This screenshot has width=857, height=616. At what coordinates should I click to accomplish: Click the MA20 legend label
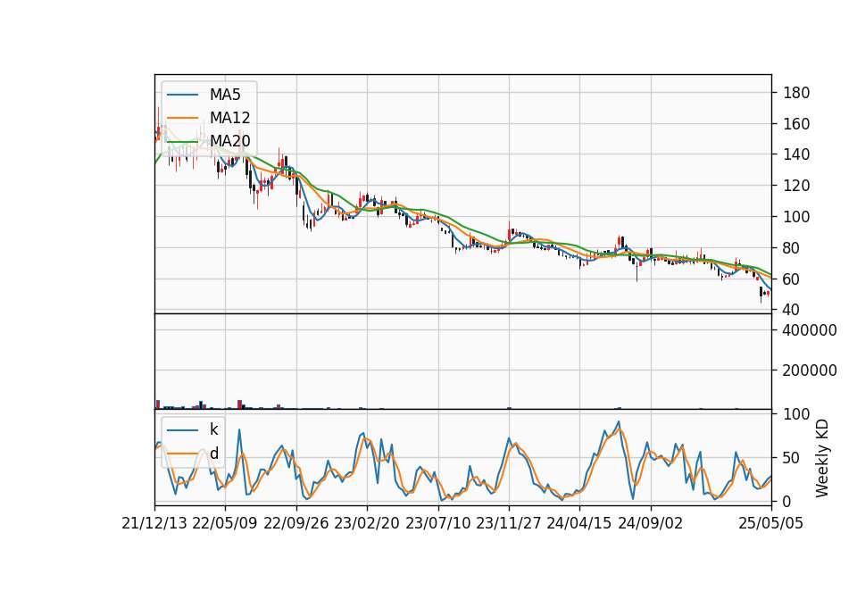[229, 141]
